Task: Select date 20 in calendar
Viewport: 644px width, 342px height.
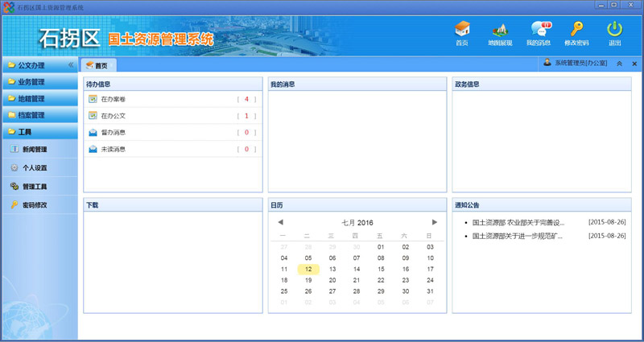Action: tap(332, 280)
